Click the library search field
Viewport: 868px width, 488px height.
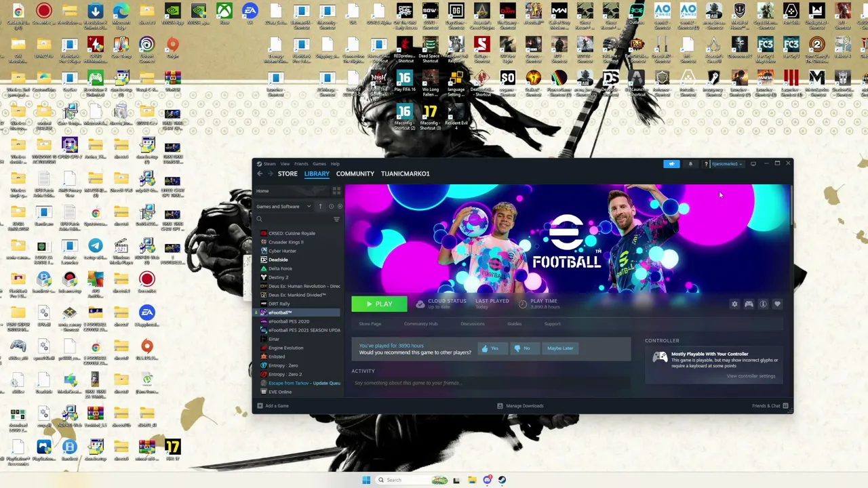292,219
